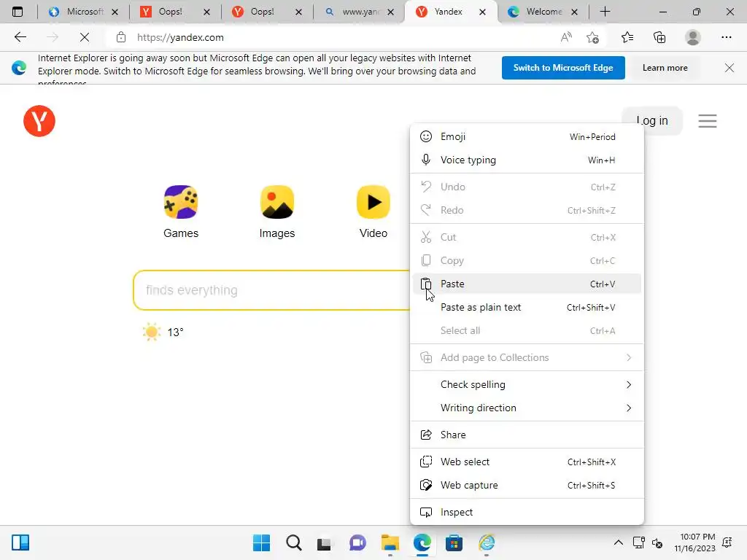The image size is (747, 560).
Task: Open Widgets panel on taskbar
Action: [x=20, y=542]
